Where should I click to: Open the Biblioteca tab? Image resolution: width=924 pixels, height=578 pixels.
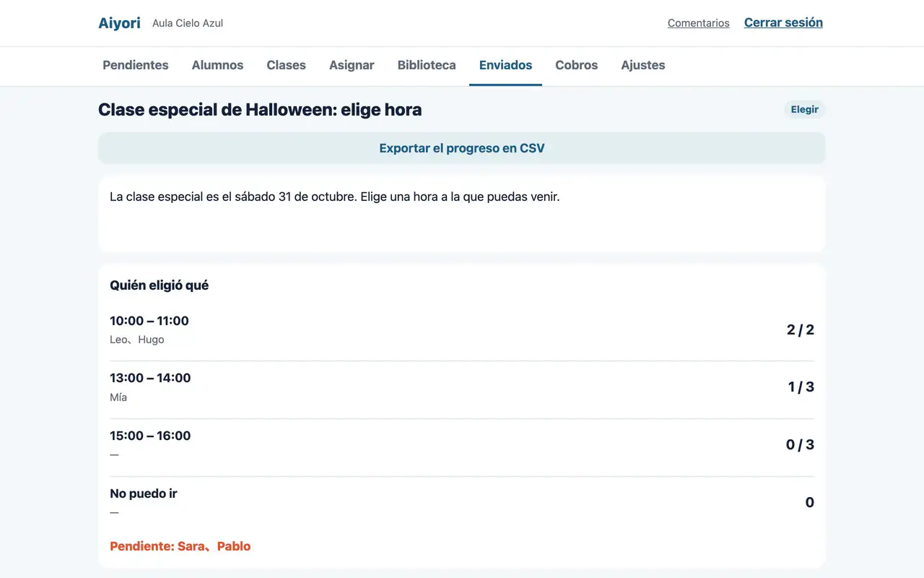(x=427, y=65)
